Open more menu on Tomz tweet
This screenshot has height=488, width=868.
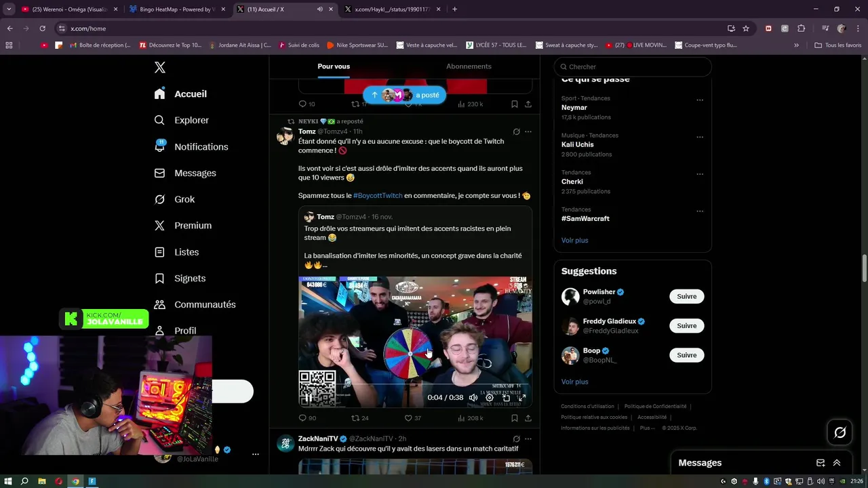coord(528,131)
